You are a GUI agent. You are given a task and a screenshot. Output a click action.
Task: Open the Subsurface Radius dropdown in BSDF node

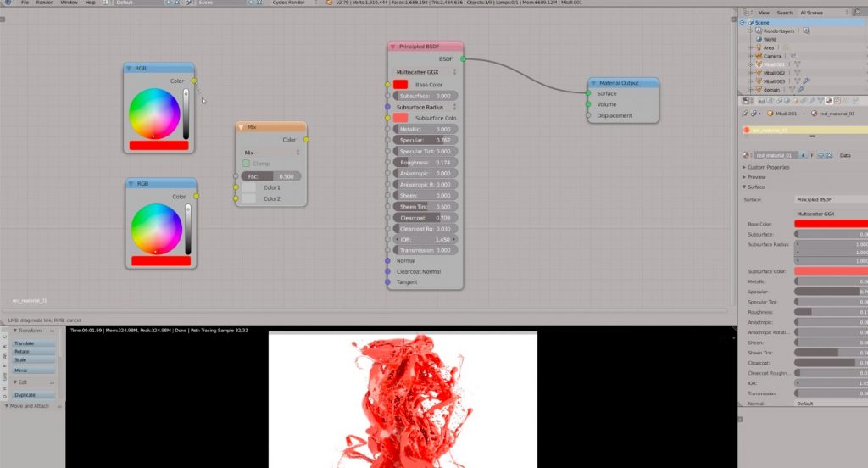(426, 107)
